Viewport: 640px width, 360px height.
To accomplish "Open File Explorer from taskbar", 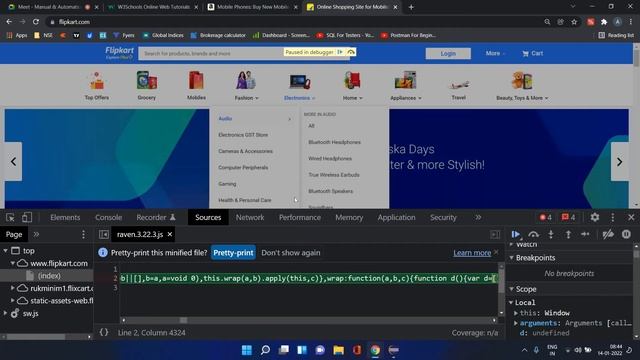I will (338, 350).
